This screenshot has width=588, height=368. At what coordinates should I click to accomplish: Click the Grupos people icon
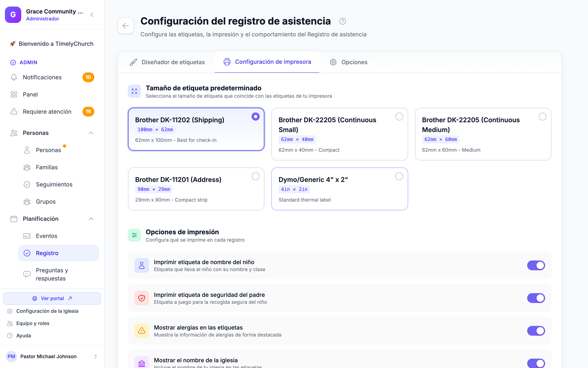click(x=27, y=202)
